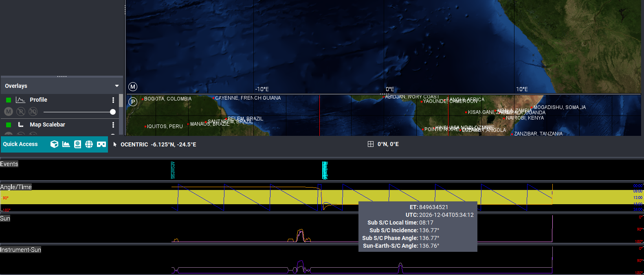644x275 pixels.
Task: Select the Profile overlay chart icon
Action: (20, 100)
